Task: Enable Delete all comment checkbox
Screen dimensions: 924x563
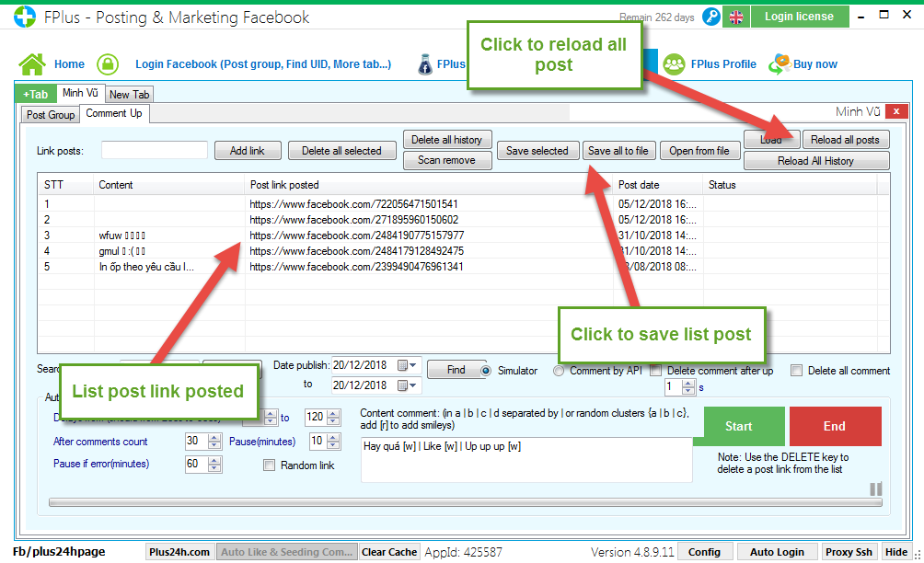Action: click(796, 371)
